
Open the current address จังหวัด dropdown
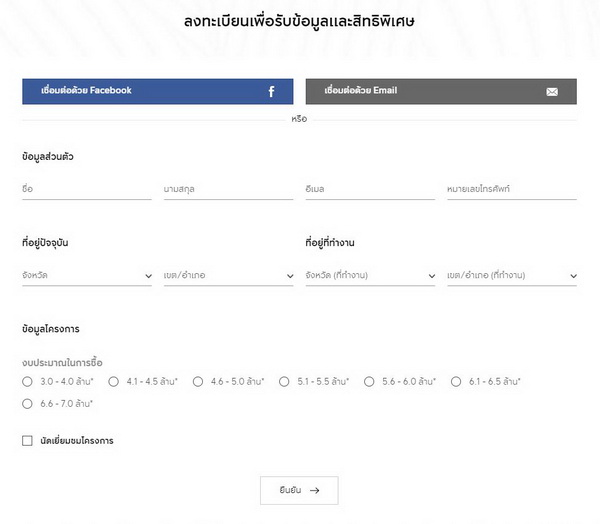(x=86, y=275)
